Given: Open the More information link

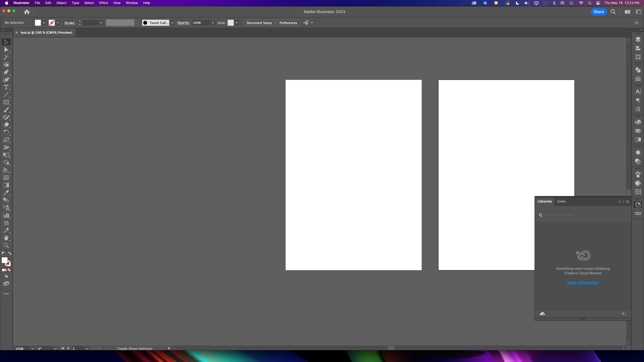Looking at the screenshot, I should click(583, 283).
